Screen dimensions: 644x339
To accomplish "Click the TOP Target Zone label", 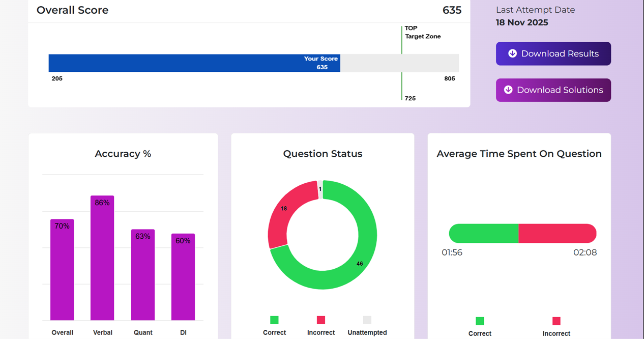I will pyautogui.click(x=422, y=33).
